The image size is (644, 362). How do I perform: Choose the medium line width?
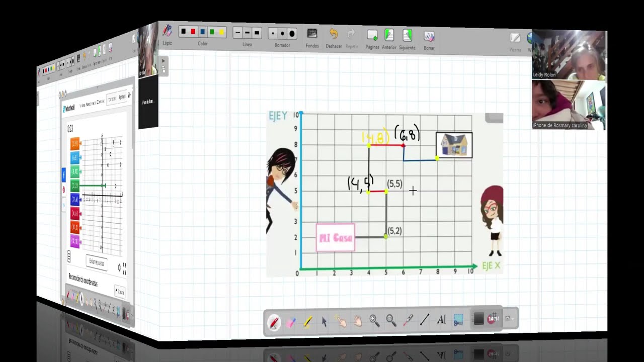(x=247, y=33)
